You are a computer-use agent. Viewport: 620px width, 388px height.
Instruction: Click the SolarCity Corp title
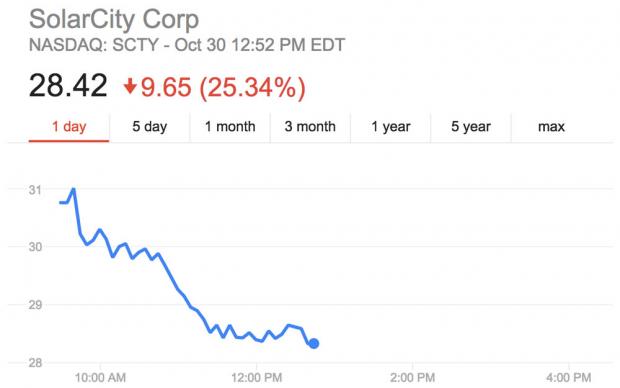[x=114, y=19]
